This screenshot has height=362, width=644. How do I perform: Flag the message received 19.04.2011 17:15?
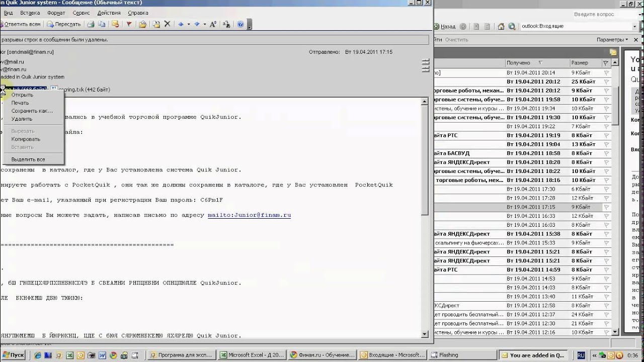(x=606, y=207)
